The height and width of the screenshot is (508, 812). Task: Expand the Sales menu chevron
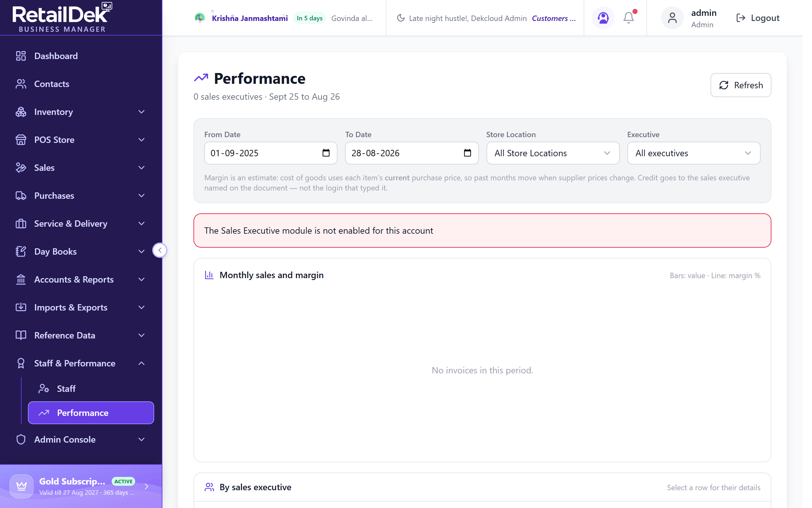point(141,167)
